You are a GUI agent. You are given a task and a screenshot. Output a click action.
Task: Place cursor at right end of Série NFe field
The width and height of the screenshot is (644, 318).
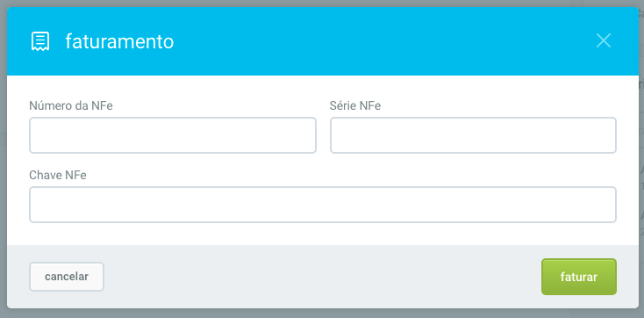(610, 135)
